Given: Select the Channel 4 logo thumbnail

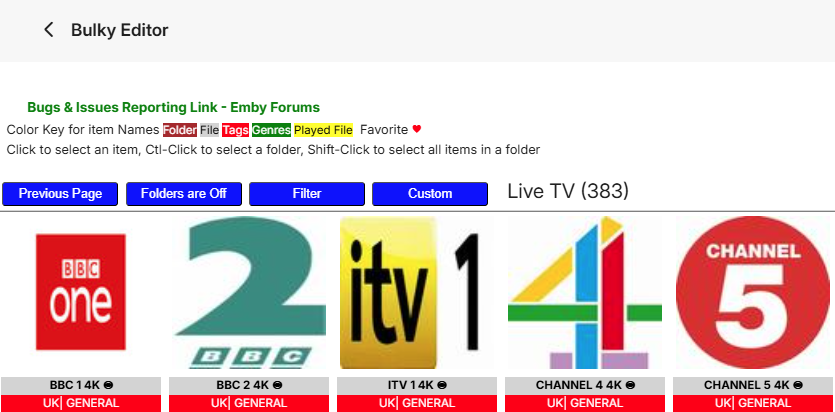Looking at the screenshot, I should click(585, 292).
